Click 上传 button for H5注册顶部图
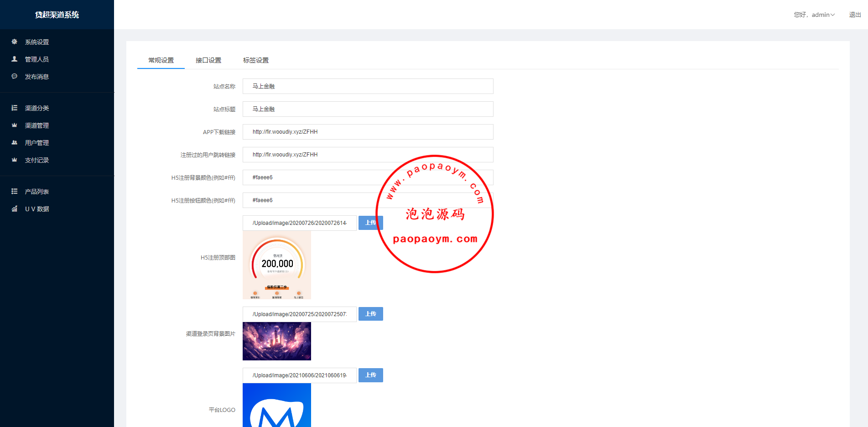The height and width of the screenshot is (427, 868). (370, 223)
